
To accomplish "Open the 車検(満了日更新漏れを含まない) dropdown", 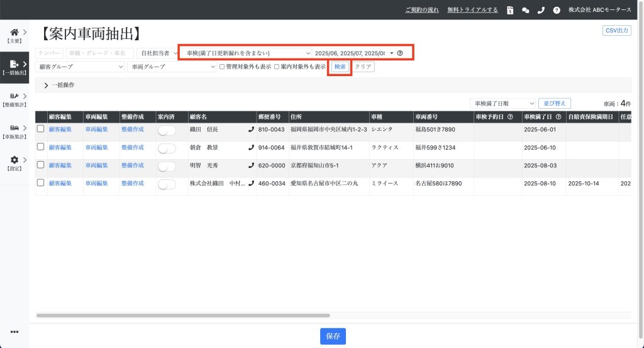I will pyautogui.click(x=247, y=53).
